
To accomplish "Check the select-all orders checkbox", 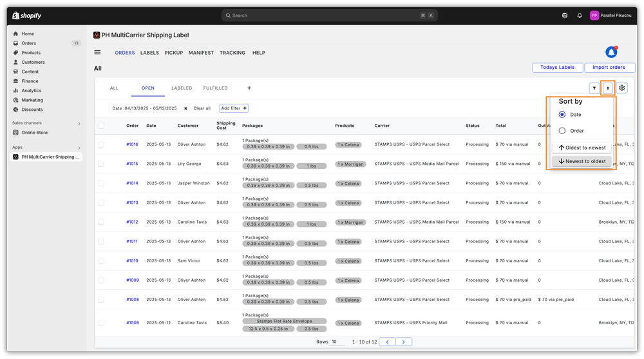I will [101, 126].
